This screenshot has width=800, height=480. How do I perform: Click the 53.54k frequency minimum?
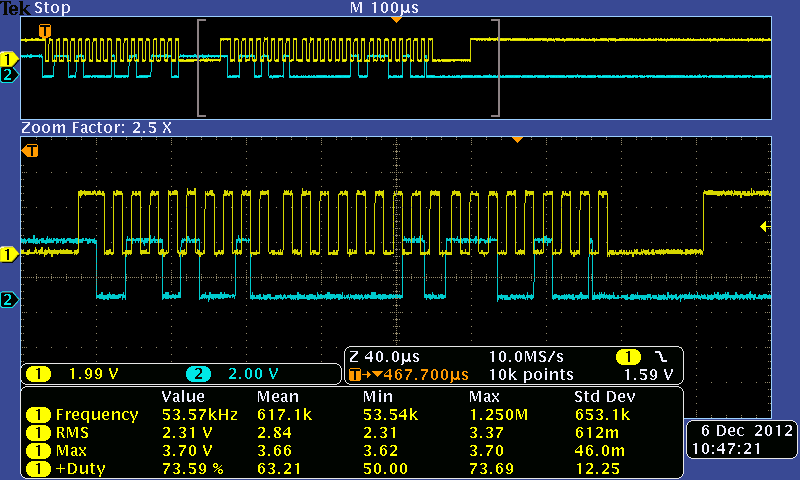click(x=390, y=415)
